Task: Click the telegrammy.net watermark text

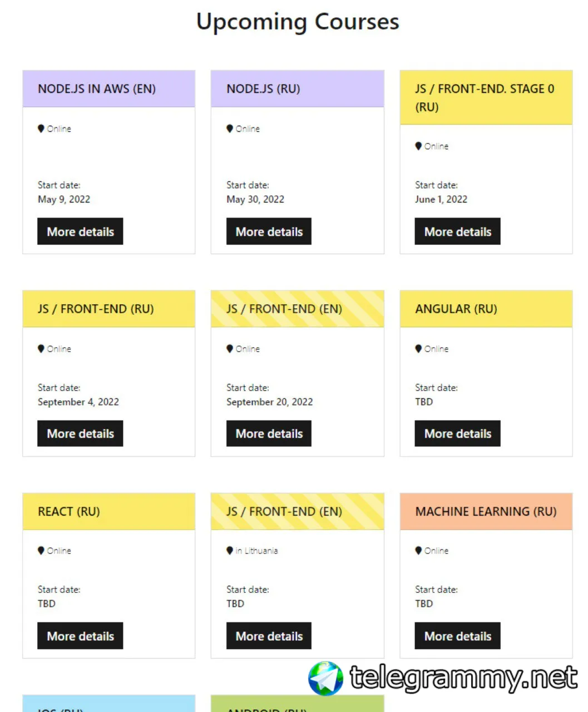Action: [x=463, y=678]
